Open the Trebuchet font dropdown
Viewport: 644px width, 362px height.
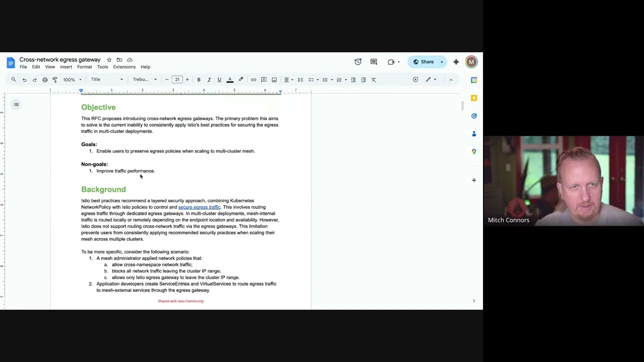click(x=145, y=79)
